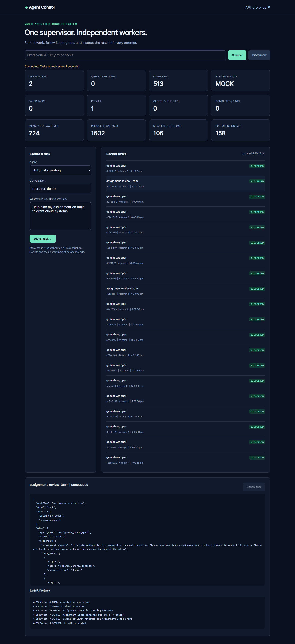Select task 833750d3 row
Image resolution: width=295 pixels, height=644 pixels.
[186, 368]
